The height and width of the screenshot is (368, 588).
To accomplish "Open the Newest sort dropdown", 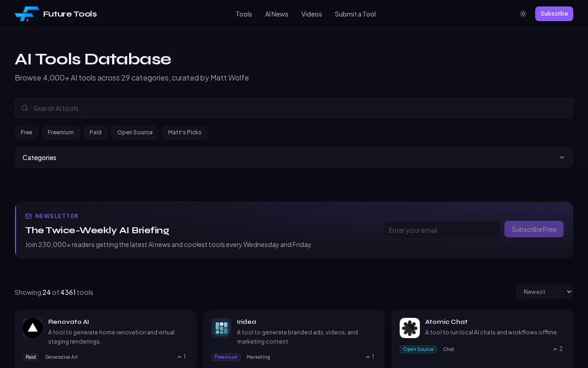I will tap(544, 292).
